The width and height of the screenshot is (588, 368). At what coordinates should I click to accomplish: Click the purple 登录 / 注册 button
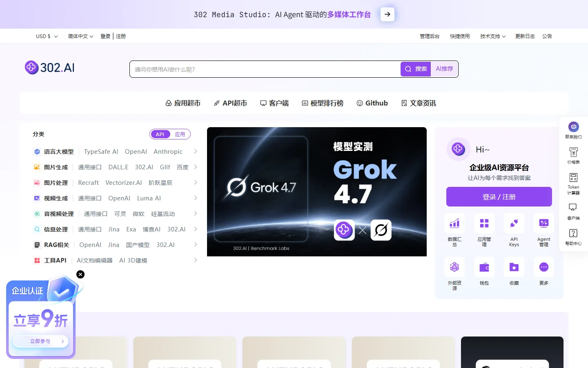point(499,197)
